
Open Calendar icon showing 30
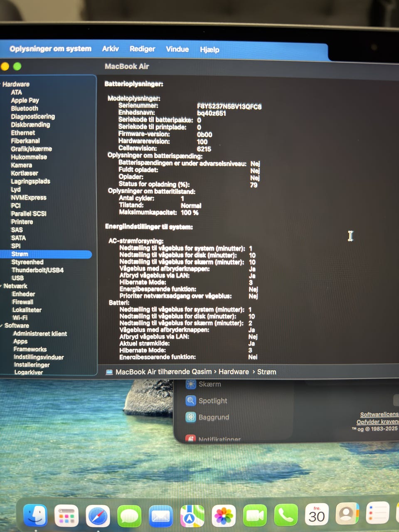click(x=317, y=514)
